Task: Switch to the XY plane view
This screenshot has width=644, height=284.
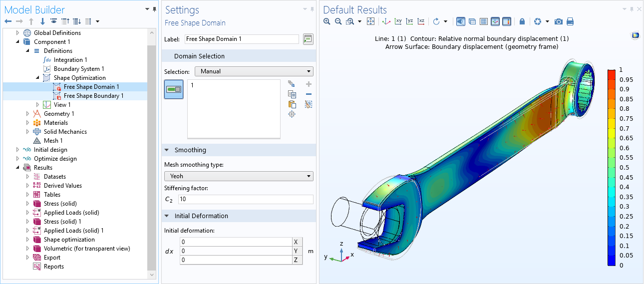Action: (x=398, y=21)
